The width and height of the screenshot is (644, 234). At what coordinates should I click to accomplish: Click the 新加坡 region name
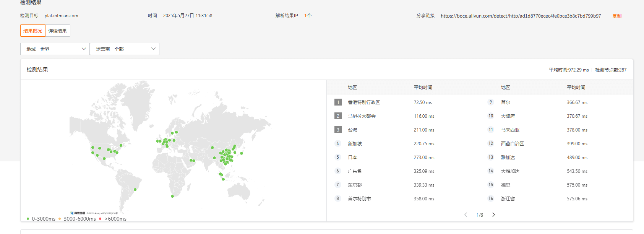[355, 144]
